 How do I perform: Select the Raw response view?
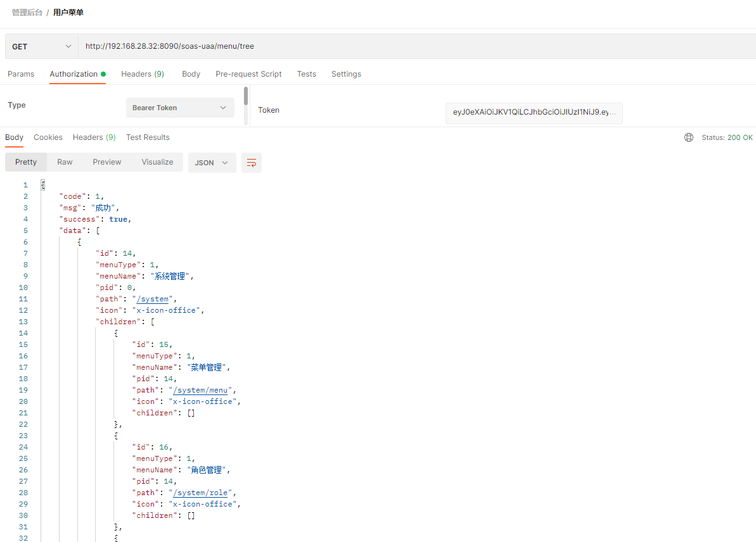(65, 162)
